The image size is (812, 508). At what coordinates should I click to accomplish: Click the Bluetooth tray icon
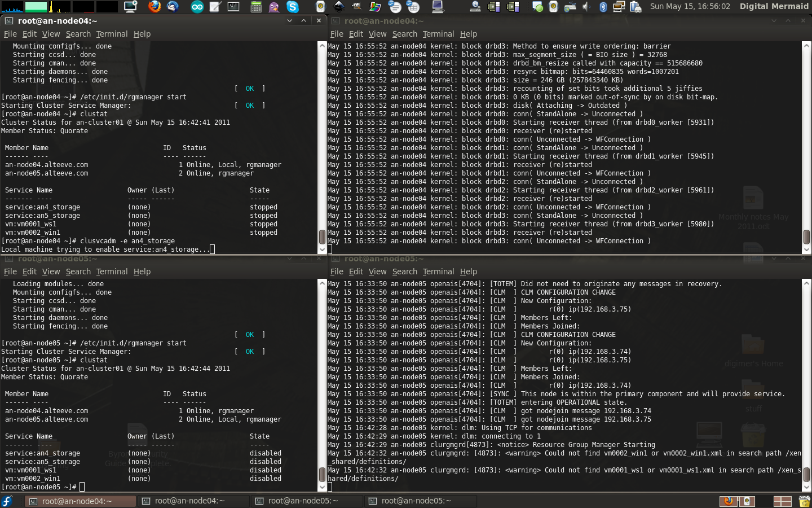[x=603, y=7]
